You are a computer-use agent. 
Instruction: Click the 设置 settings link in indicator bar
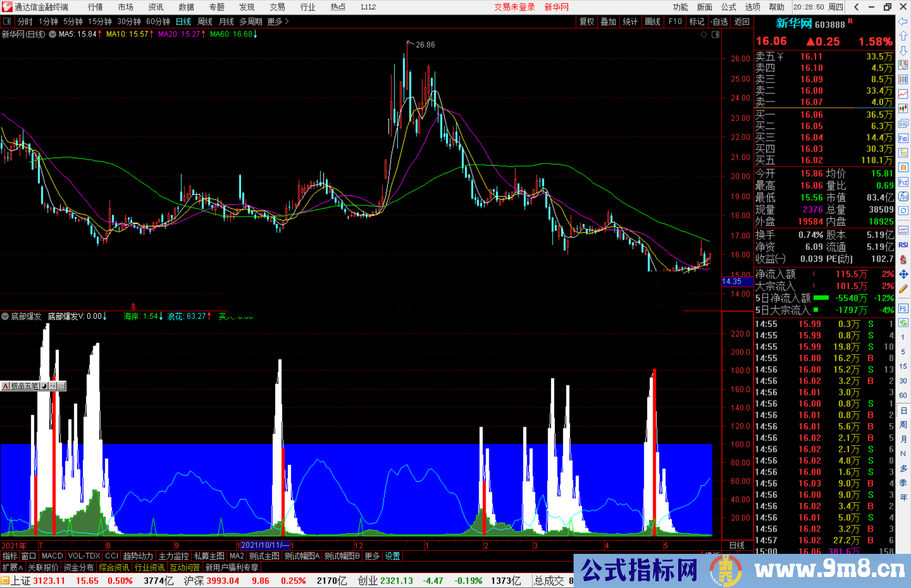tap(392, 556)
